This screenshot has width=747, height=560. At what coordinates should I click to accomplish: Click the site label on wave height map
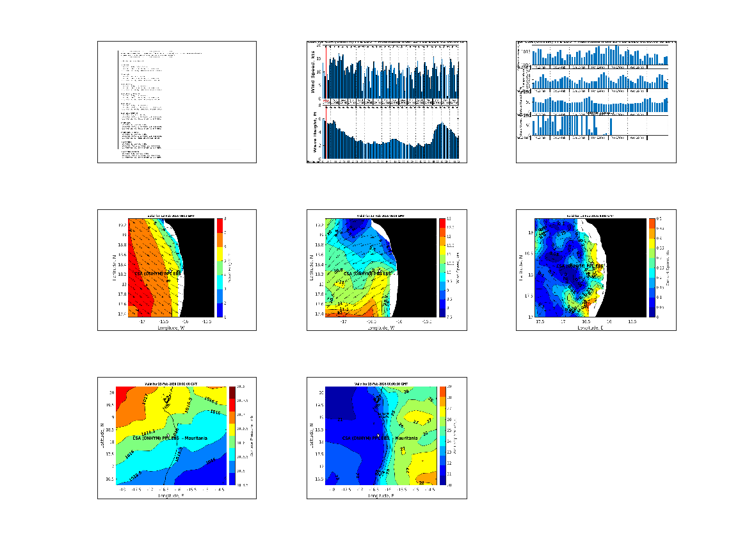pyautogui.click(x=157, y=273)
